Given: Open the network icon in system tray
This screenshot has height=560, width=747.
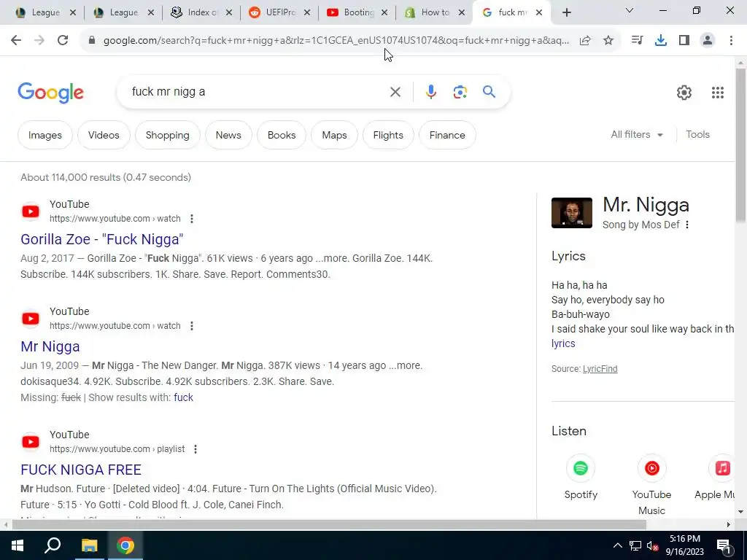Looking at the screenshot, I should (x=635, y=545).
